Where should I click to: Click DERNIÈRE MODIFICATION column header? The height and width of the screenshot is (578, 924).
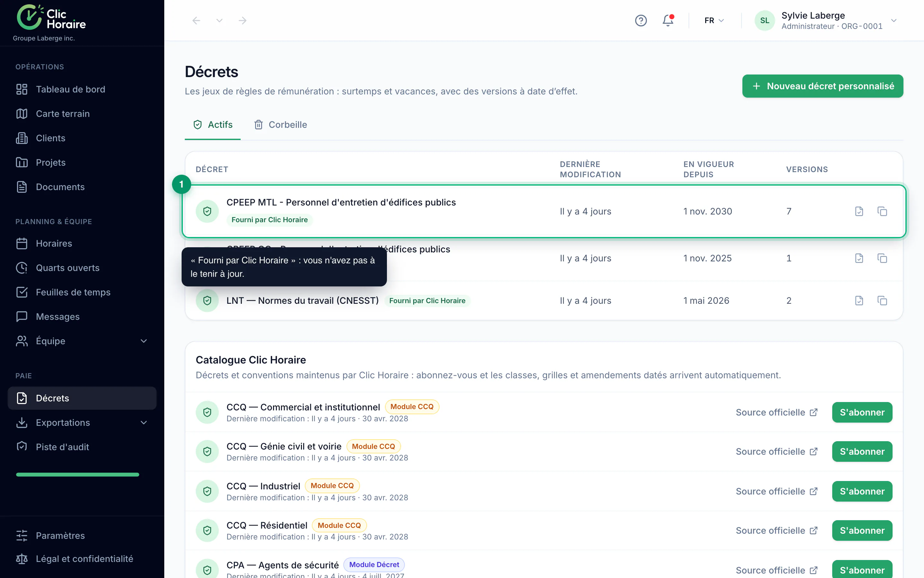coord(590,169)
